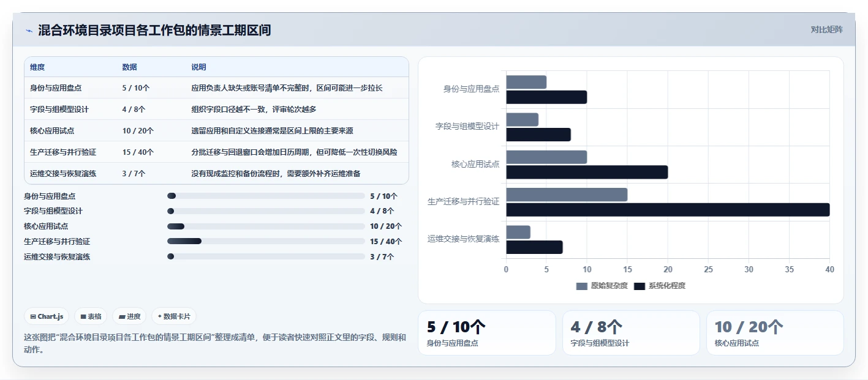Click the 核心应用试点 progress bar

[x=266, y=226]
